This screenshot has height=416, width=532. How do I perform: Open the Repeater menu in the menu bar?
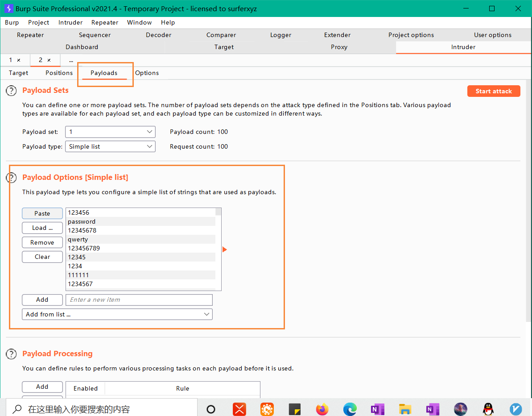104,22
